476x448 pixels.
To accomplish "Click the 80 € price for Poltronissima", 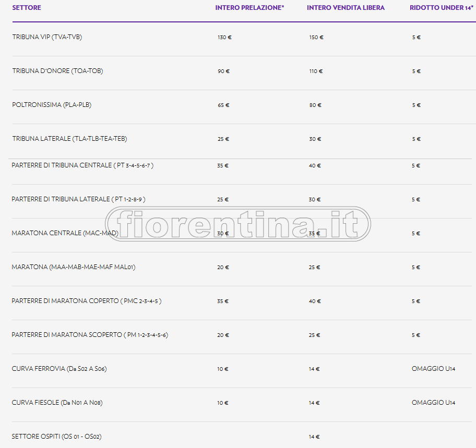I will [315, 105].
